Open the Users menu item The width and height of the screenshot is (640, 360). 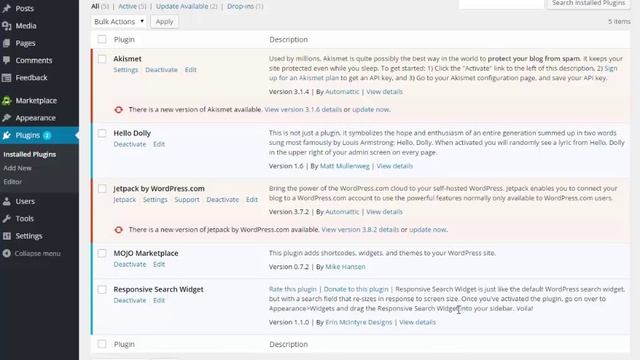25,201
